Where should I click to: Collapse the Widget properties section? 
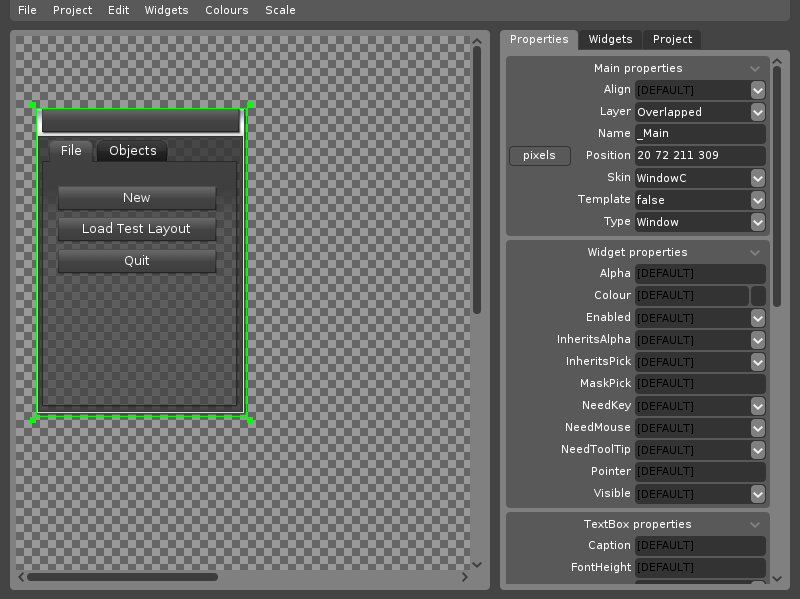(755, 253)
